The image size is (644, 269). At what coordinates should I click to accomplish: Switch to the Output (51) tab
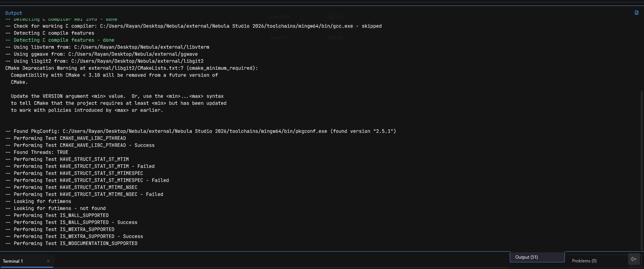tap(536, 257)
